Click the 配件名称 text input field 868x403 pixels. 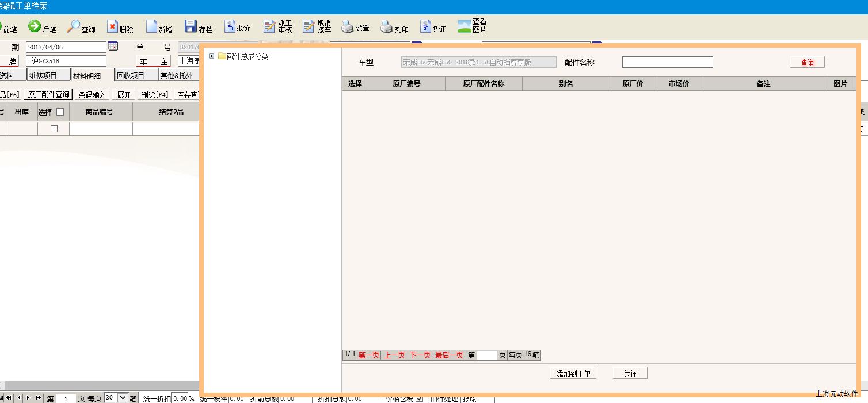667,62
